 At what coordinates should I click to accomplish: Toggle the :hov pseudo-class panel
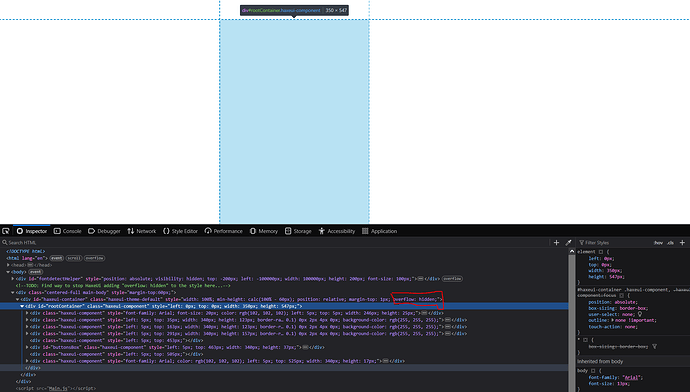[x=658, y=242]
